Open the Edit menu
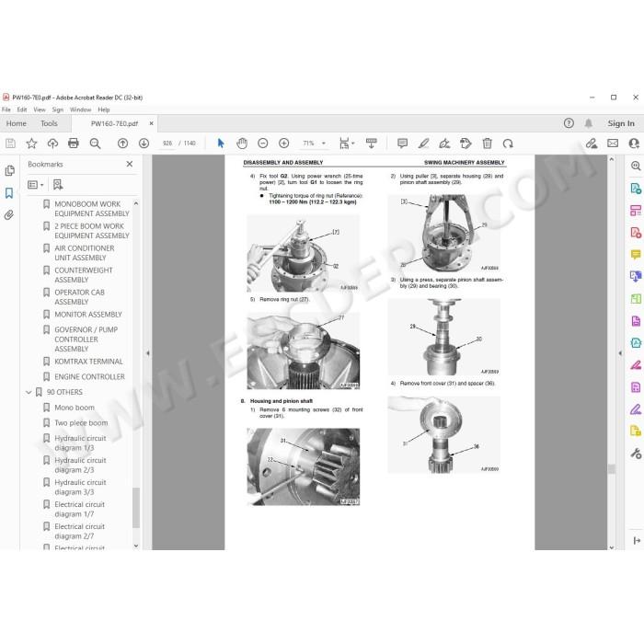This screenshot has height=644, width=644. click(22, 109)
